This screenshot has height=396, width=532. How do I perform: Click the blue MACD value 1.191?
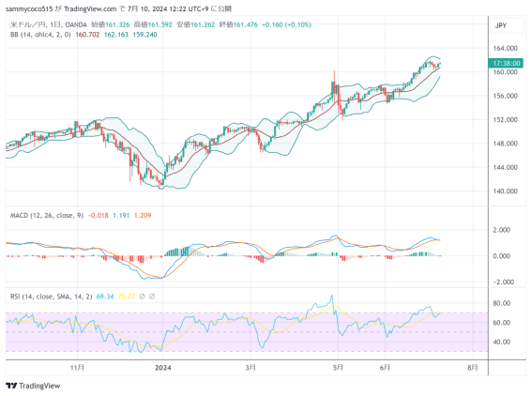(121, 216)
